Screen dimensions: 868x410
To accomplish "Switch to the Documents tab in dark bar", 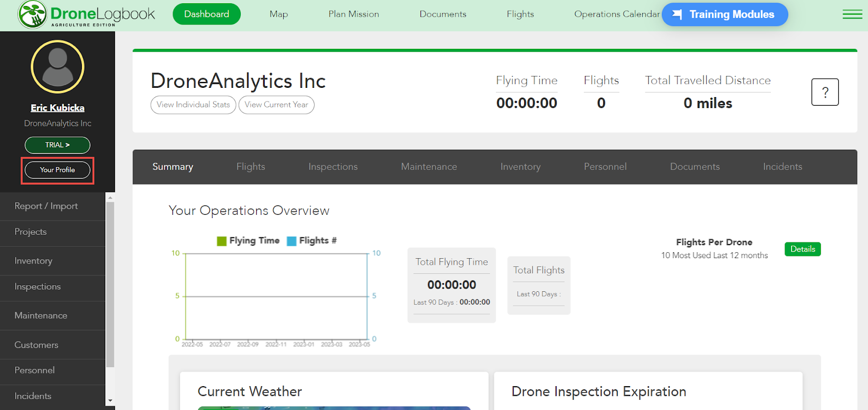I will point(695,167).
